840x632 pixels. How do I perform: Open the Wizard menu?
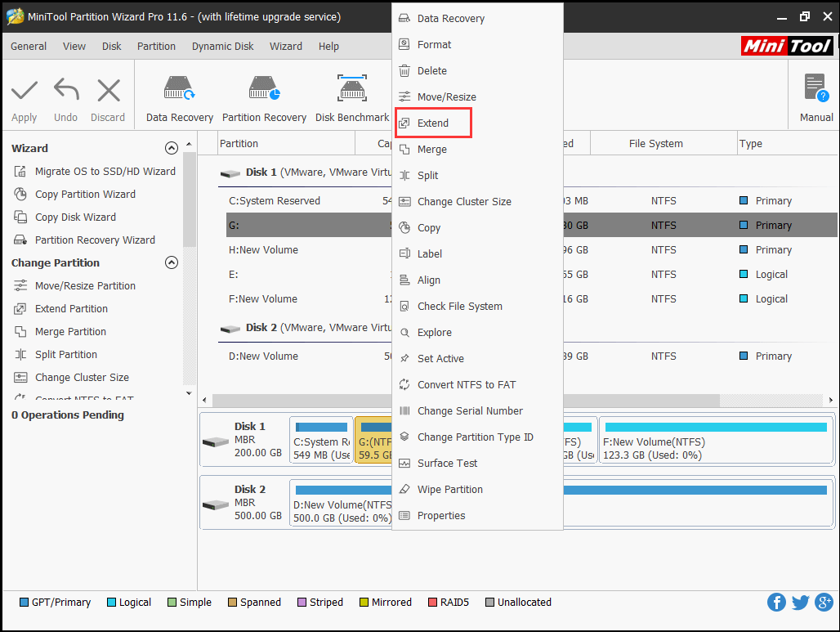pyautogui.click(x=285, y=47)
